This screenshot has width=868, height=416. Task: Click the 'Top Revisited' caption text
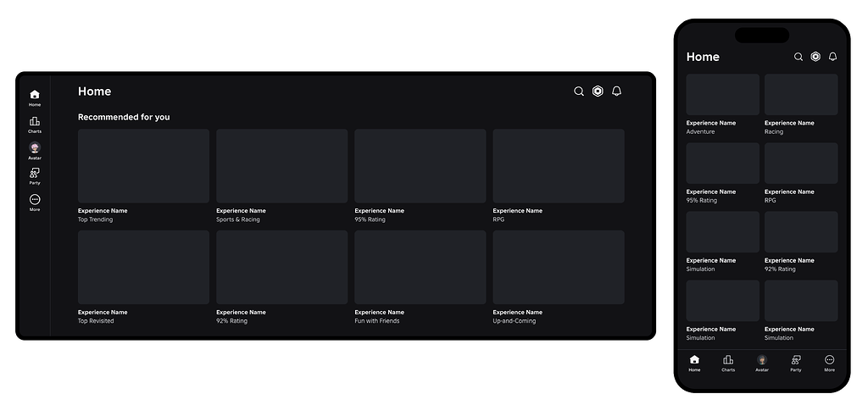96,321
